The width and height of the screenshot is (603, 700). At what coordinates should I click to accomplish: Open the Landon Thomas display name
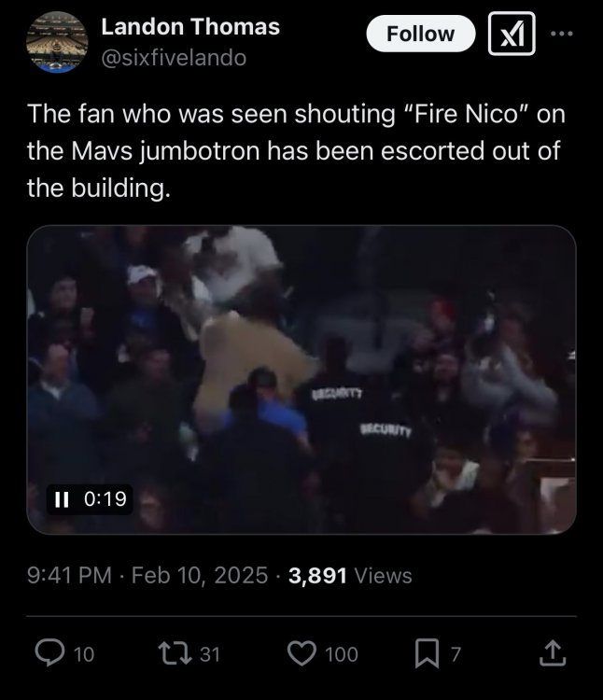(x=189, y=27)
